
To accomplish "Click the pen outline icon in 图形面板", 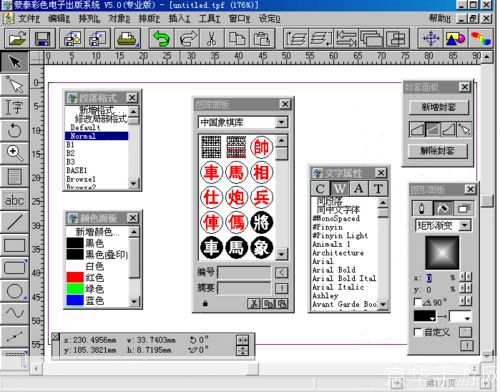I will 422,209.
